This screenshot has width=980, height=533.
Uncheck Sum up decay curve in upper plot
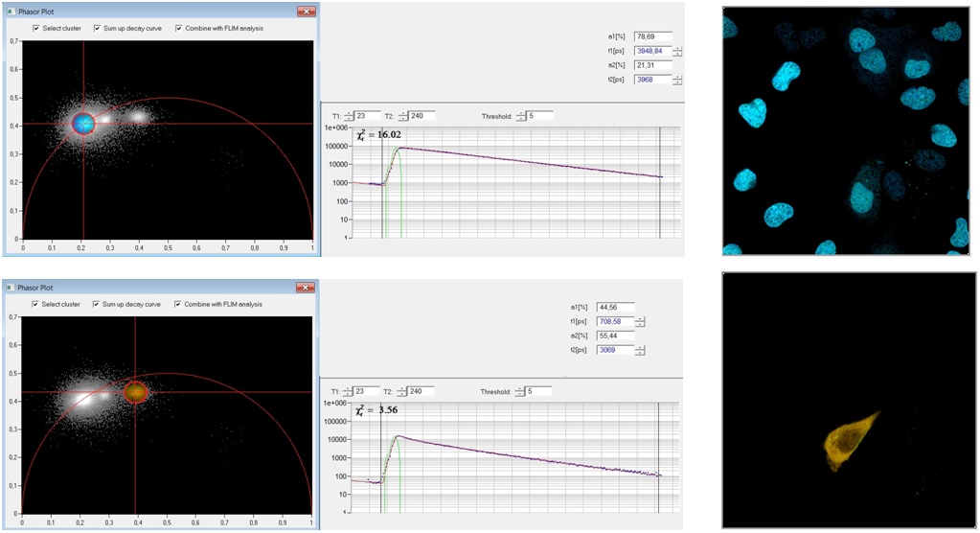click(98, 29)
